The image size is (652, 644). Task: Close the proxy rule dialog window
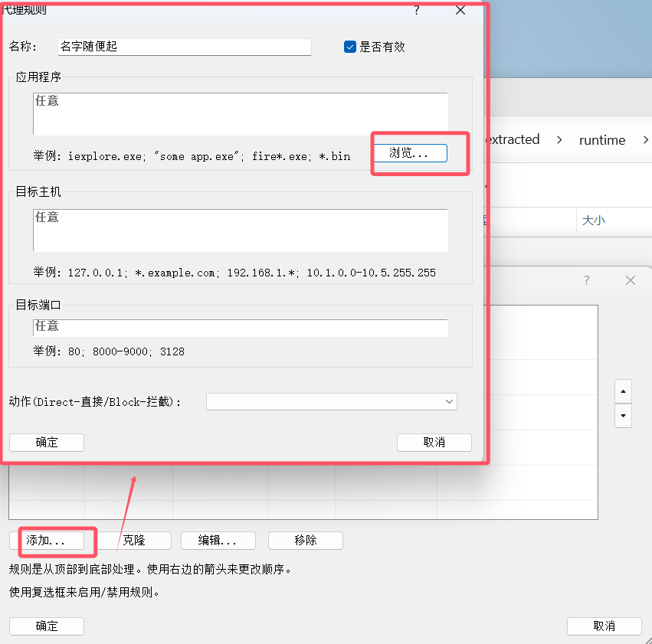[x=460, y=10]
